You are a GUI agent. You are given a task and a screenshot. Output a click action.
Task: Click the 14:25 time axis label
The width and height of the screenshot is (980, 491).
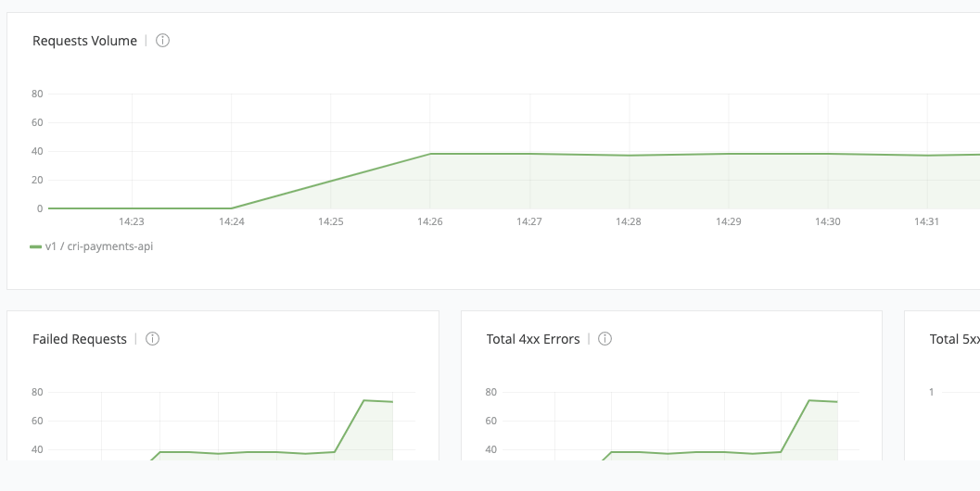pos(331,221)
